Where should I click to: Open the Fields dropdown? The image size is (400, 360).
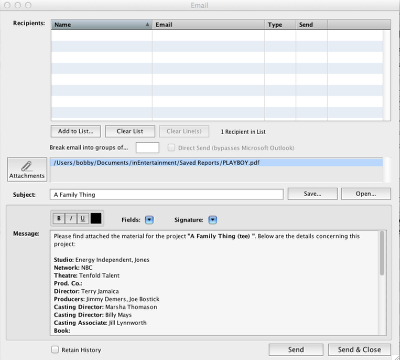tap(149, 220)
